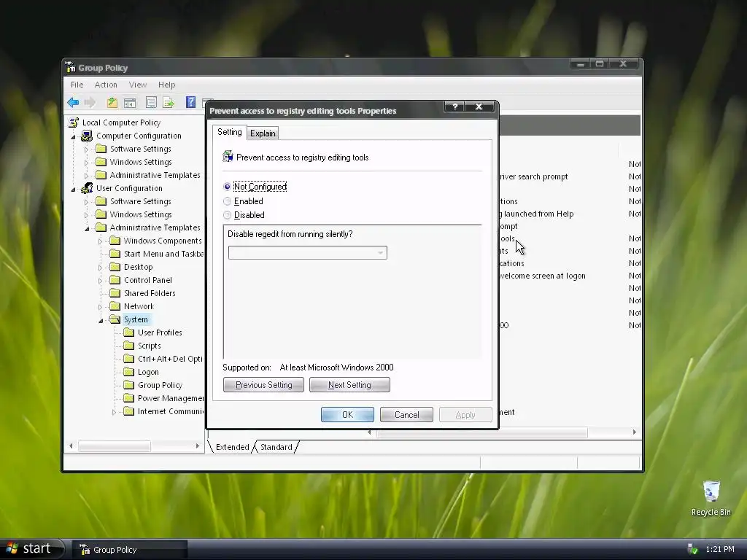The width and height of the screenshot is (747, 560).
Task: Click the Previous Setting button
Action: coord(263,385)
